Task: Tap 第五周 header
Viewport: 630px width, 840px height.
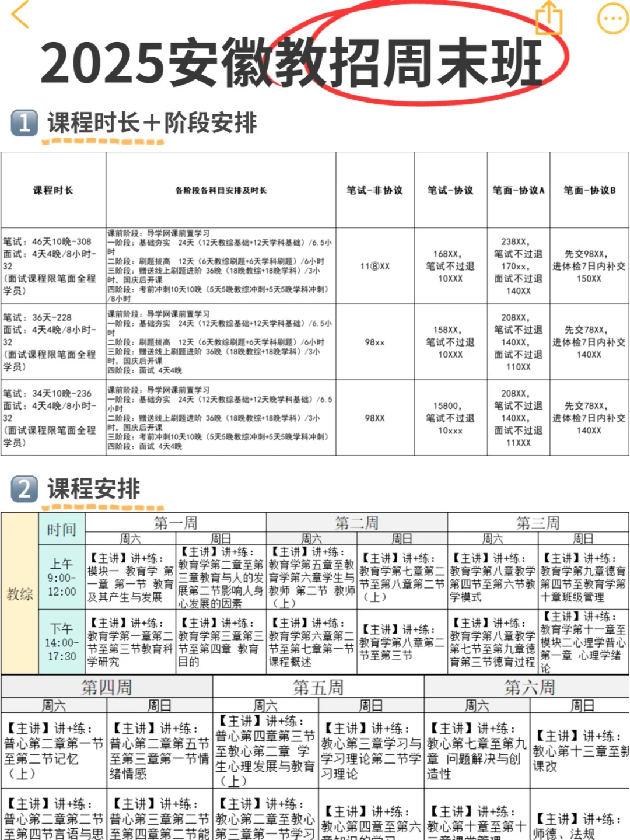Action: tap(318, 687)
